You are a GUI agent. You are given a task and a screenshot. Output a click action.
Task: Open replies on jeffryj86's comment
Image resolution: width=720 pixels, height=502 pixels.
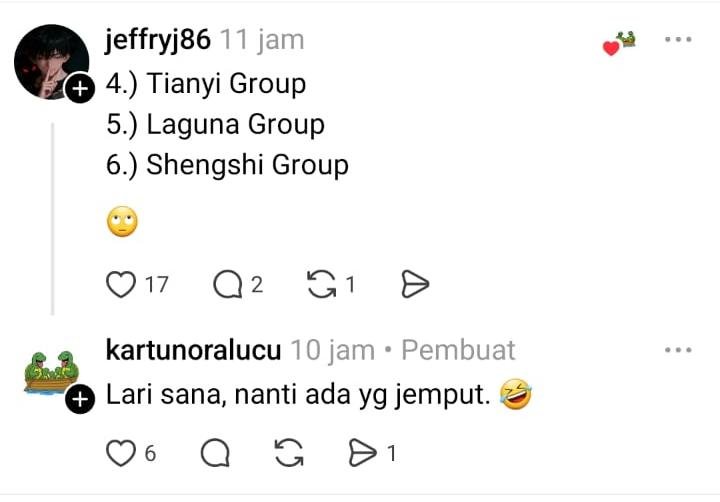(x=228, y=284)
